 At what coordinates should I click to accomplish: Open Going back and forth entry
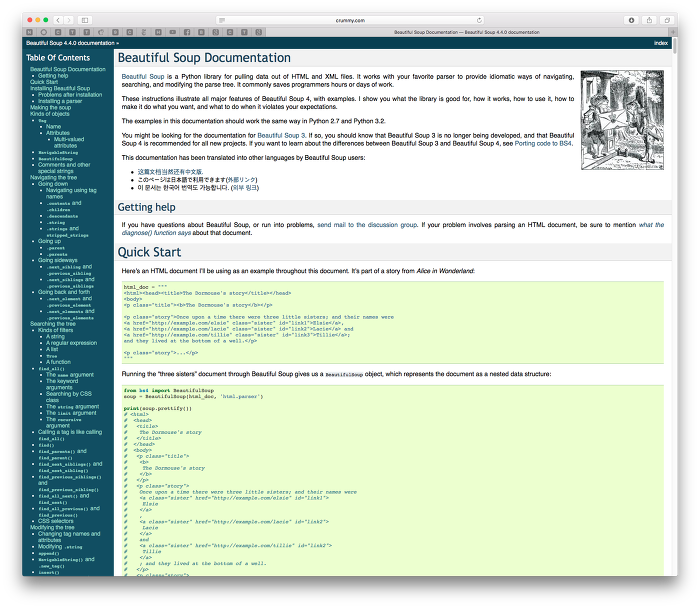[64, 292]
